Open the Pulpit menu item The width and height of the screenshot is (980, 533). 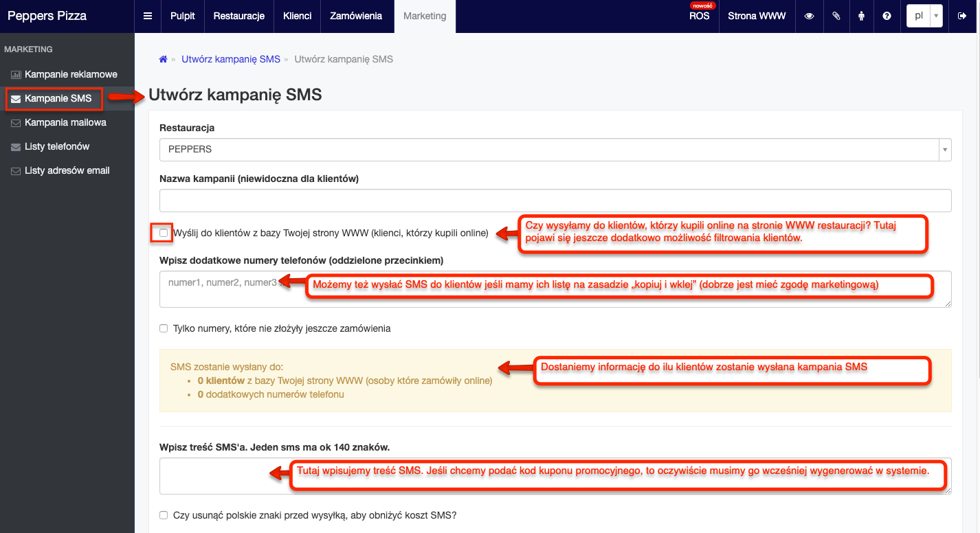coord(183,16)
